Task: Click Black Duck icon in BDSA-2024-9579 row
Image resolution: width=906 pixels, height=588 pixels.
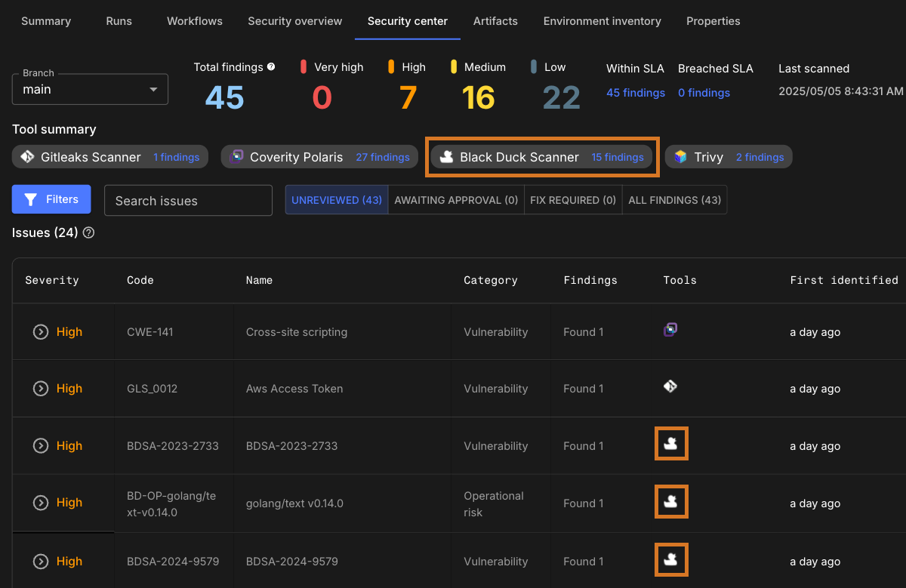Action: click(x=671, y=559)
